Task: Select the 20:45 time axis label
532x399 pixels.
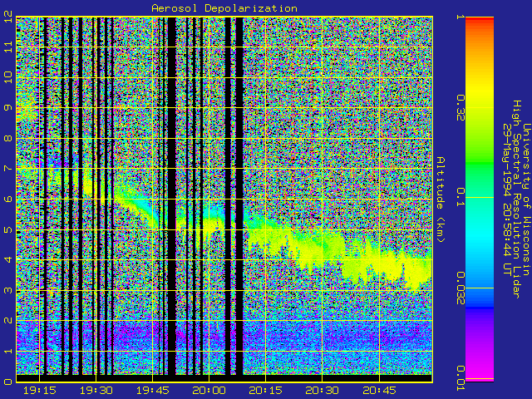Action: coord(379,391)
